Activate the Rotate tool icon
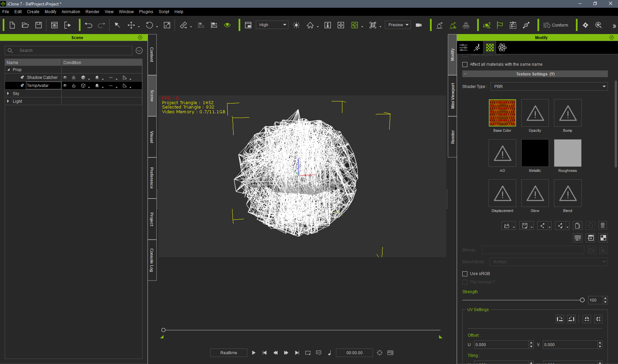This screenshot has height=364, width=618. click(149, 25)
